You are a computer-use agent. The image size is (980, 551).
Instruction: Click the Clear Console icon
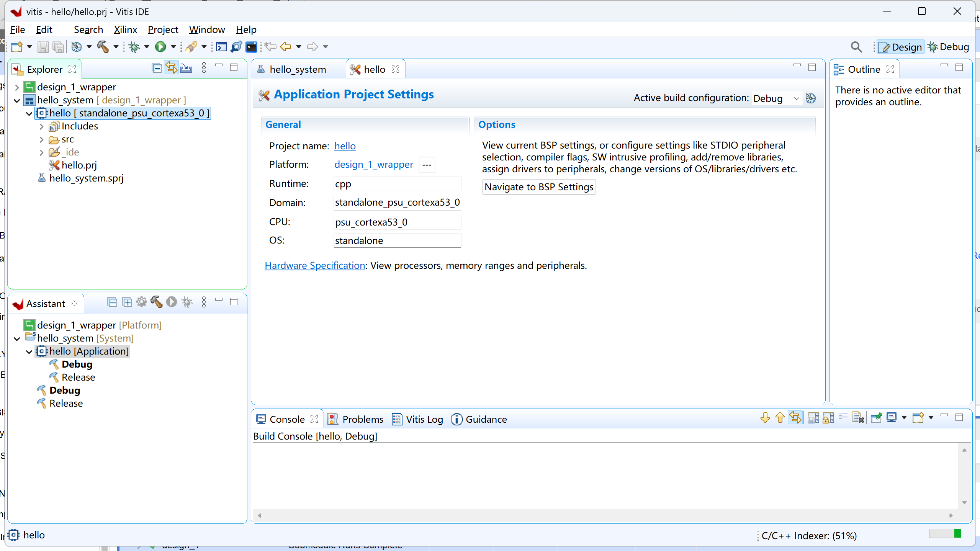click(x=858, y=418)
